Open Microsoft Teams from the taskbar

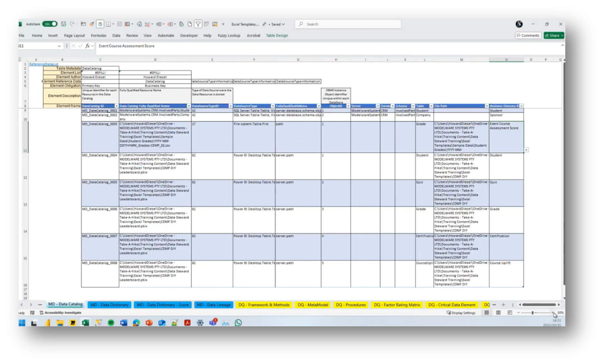[x=213, y=322]
